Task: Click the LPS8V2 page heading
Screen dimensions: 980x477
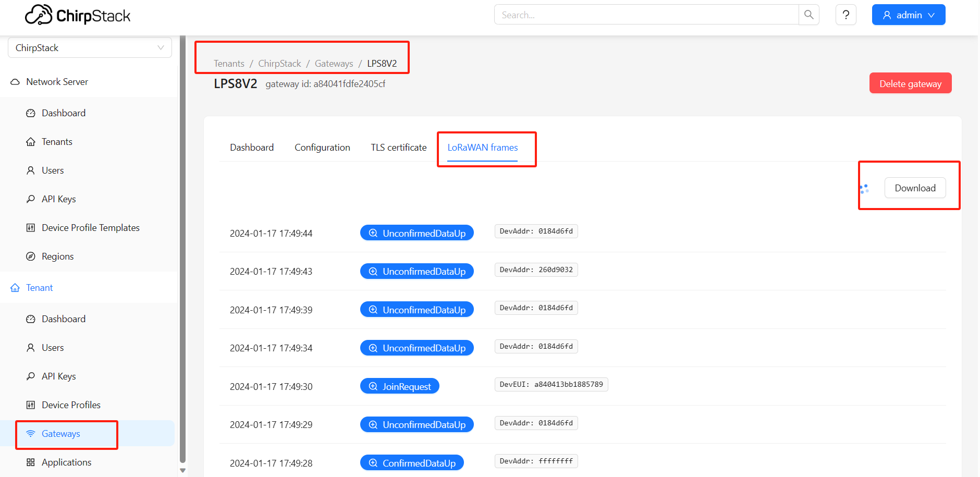Action: [x=236, y=84]
